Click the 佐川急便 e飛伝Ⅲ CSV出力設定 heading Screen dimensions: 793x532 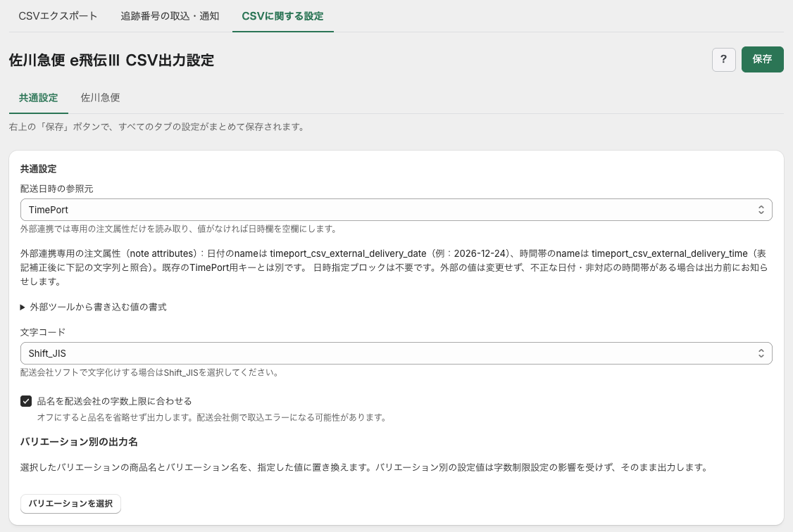(x=111, y=60)
